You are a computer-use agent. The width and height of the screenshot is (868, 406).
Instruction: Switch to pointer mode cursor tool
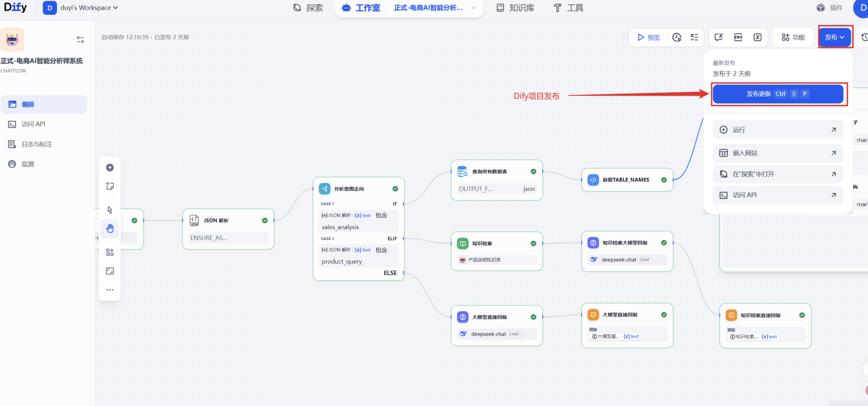coord(110,210)
